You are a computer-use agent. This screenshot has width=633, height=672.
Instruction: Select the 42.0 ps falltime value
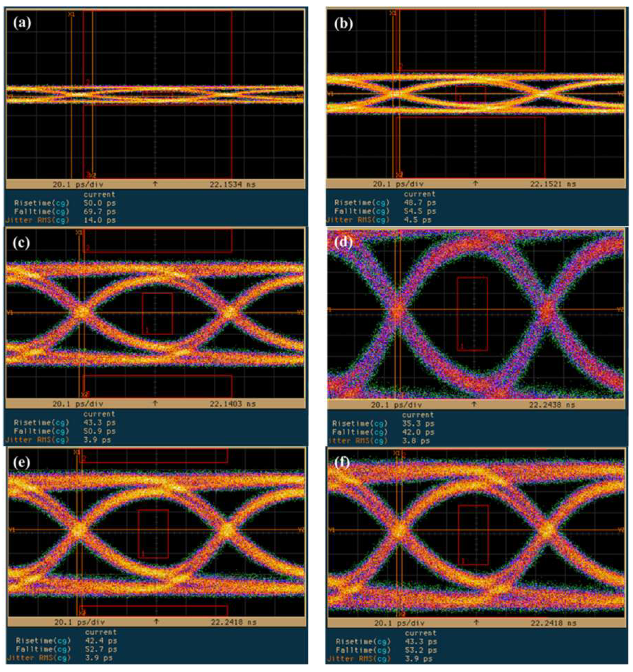pos(418,432)
